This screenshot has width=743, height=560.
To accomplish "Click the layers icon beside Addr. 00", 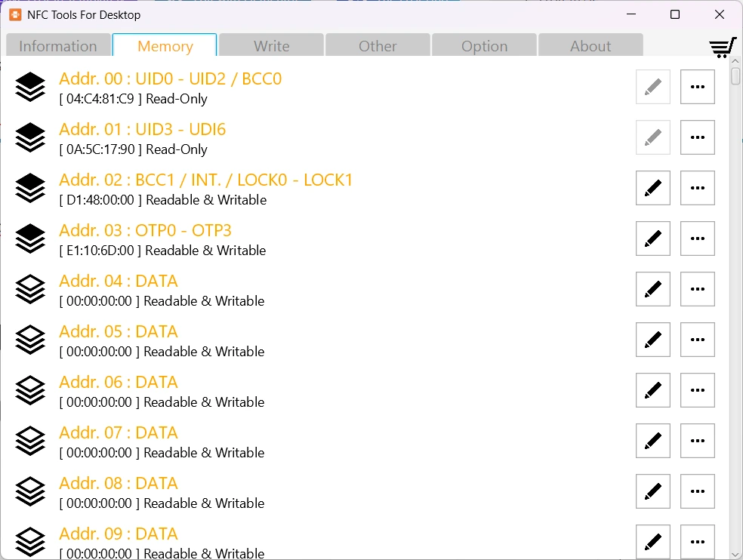I will [30, 87].
